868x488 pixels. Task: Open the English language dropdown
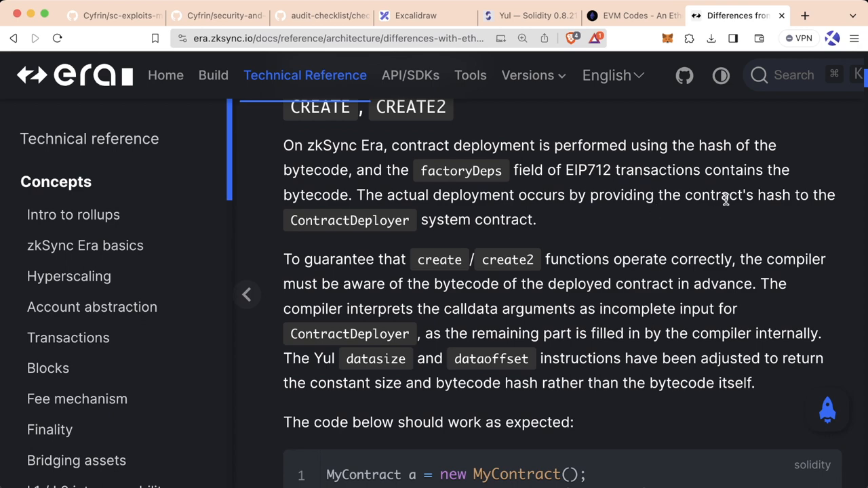point(612,75)
